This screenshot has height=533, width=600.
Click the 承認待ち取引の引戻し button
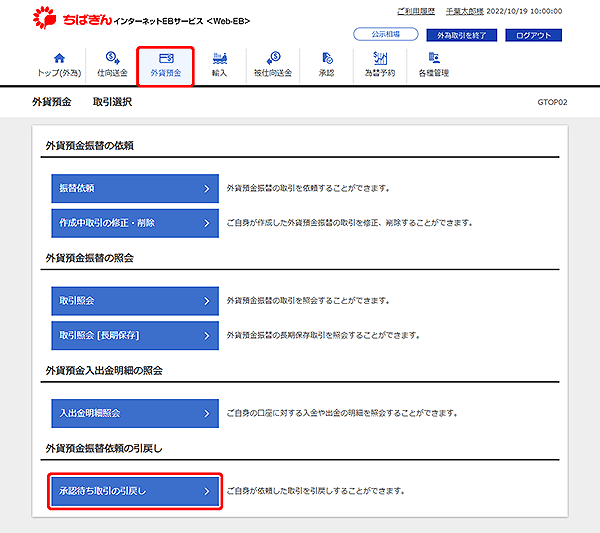coord(135,491)
